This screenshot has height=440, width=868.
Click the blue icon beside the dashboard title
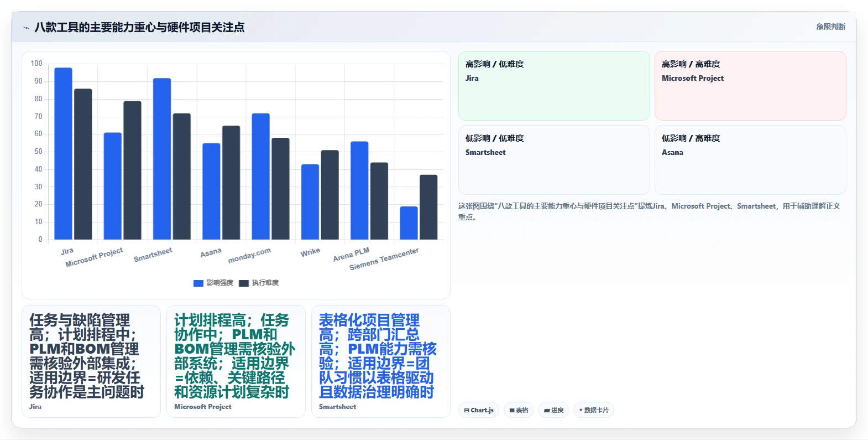click(x=26, y=28)
